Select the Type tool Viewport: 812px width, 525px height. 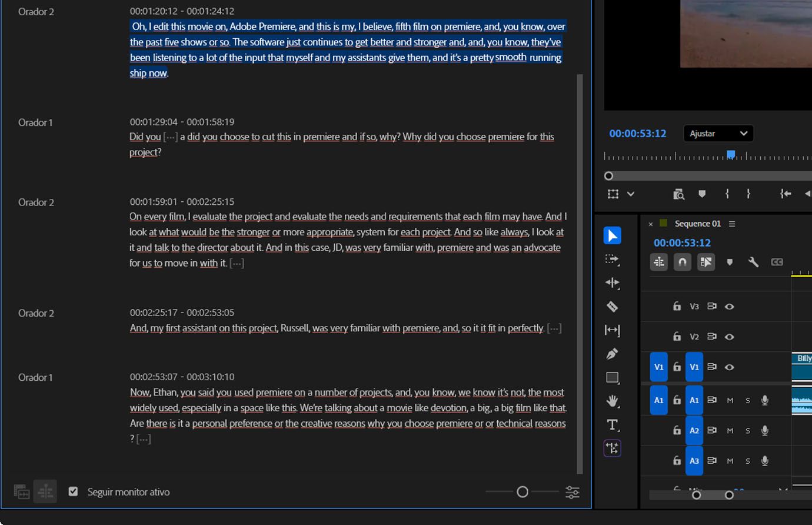[x=612, y=424]
